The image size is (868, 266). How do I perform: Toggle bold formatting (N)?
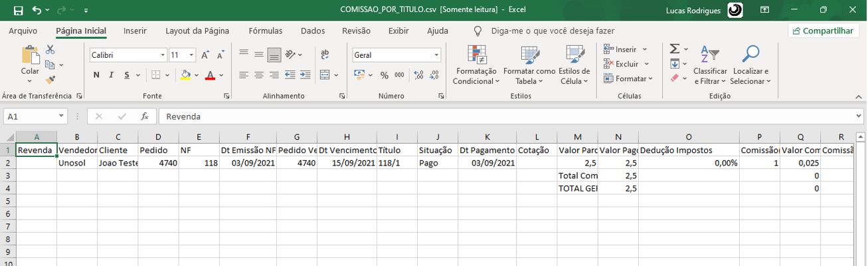tap(96, 75)
